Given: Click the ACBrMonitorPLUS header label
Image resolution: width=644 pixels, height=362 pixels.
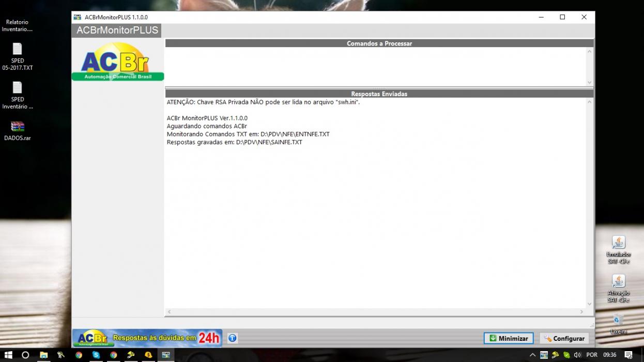Looking at the screenshot, I should (x=117, y=31).
